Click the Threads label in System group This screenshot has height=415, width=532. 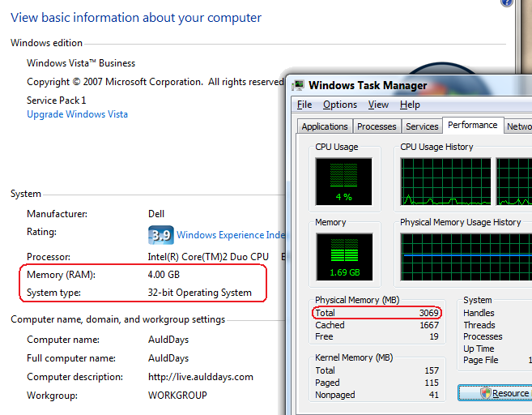[479, 325]
